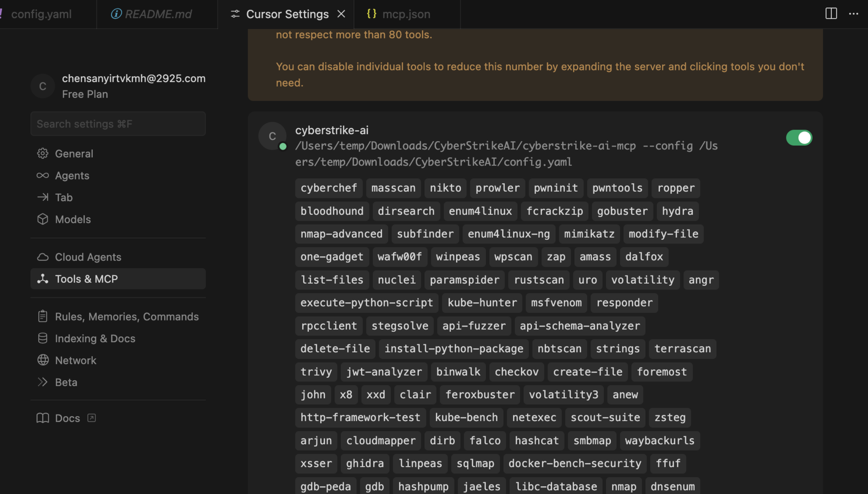The image size is (868, 494).
Task: Switch to the config.yaml tab
Action: tap(42, 14)
